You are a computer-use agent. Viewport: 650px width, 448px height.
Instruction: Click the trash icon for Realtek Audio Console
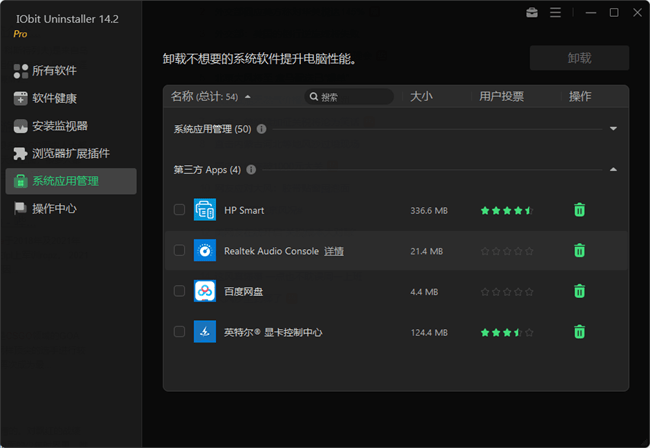579,251
